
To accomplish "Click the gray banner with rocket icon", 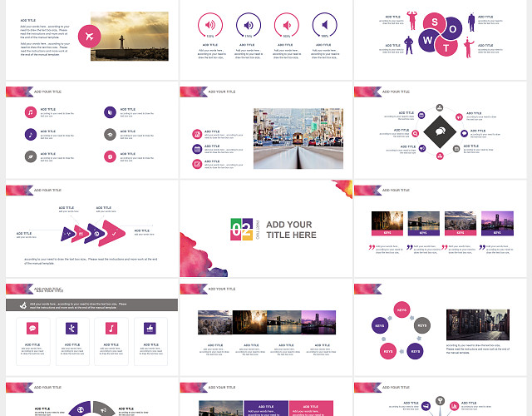I will (x=91, y=305).
